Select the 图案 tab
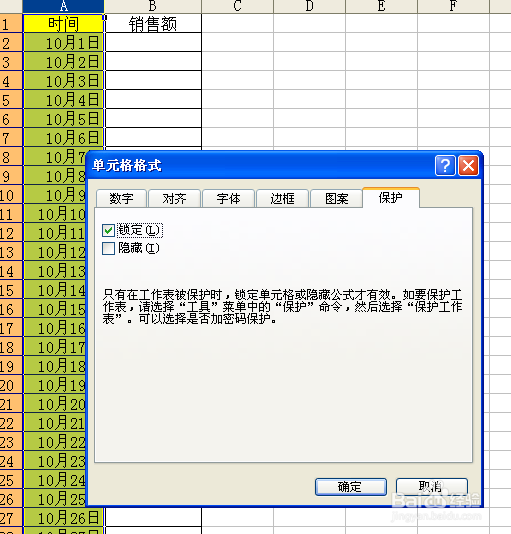This screenshot has width=511, height=534. (x=337, y=199)
